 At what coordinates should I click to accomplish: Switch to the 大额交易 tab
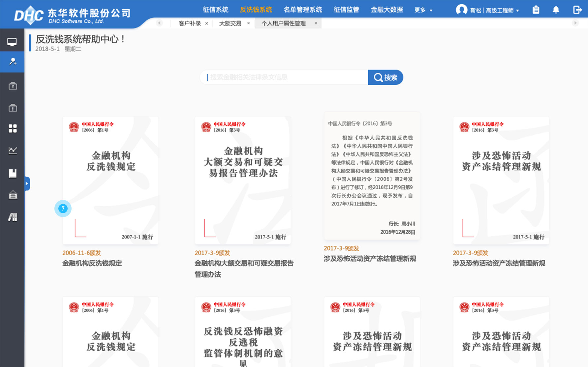[x=230, y=23]
